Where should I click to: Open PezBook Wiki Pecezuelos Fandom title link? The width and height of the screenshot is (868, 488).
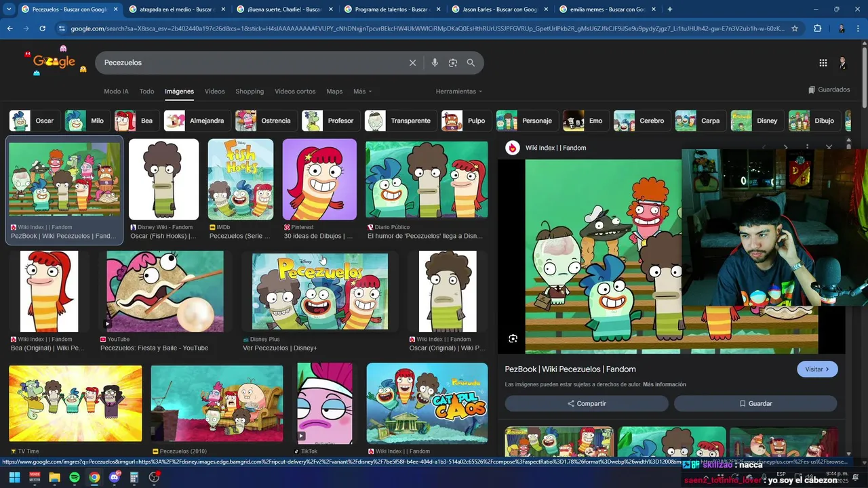(570, 369)
